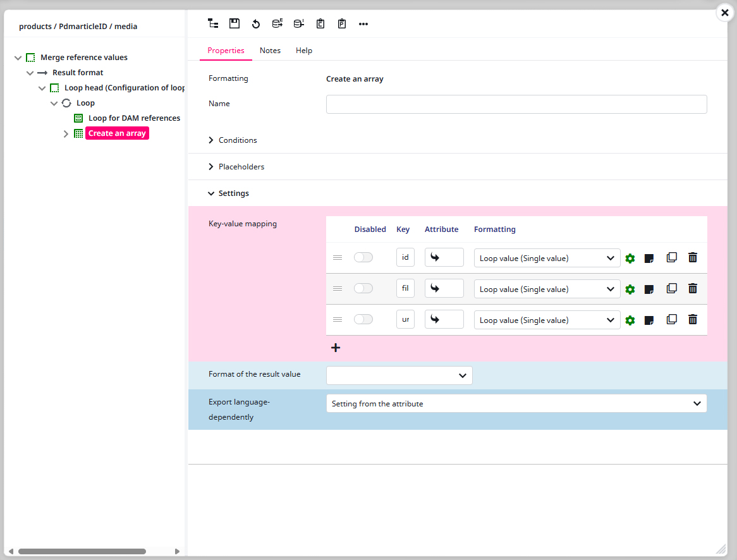This screenshot has height=560, width=737.
Task: Open note icon for the fil row
Action: 649,289
